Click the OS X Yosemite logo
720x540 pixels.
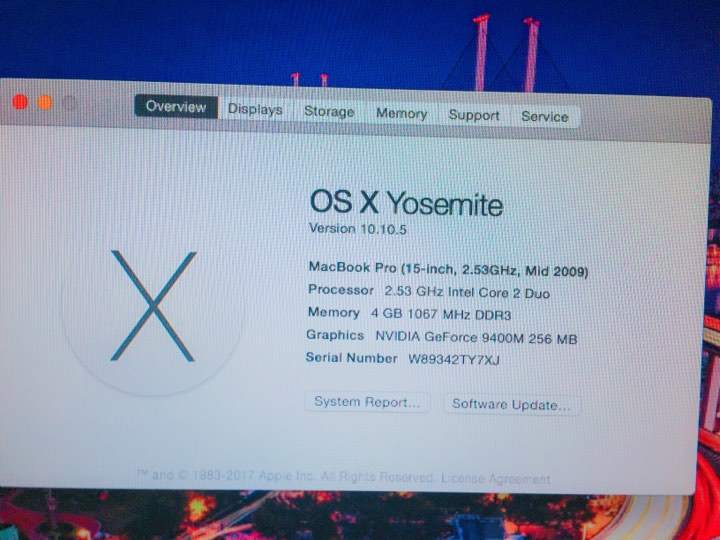152,305
